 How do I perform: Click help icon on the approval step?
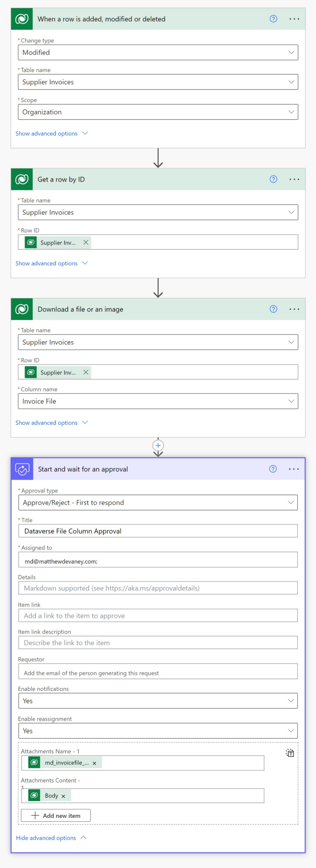click(x=273, y=469)
